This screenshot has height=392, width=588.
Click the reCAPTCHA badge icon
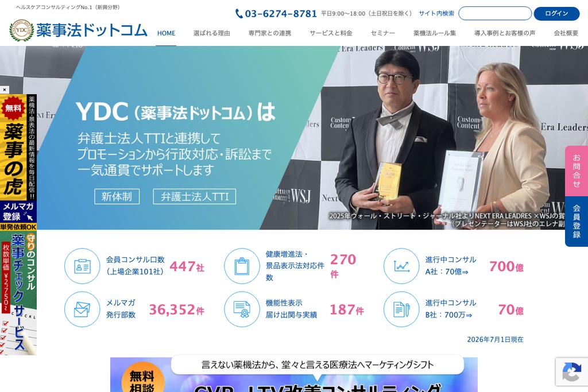pyautogui.click(x=571, y=372)
